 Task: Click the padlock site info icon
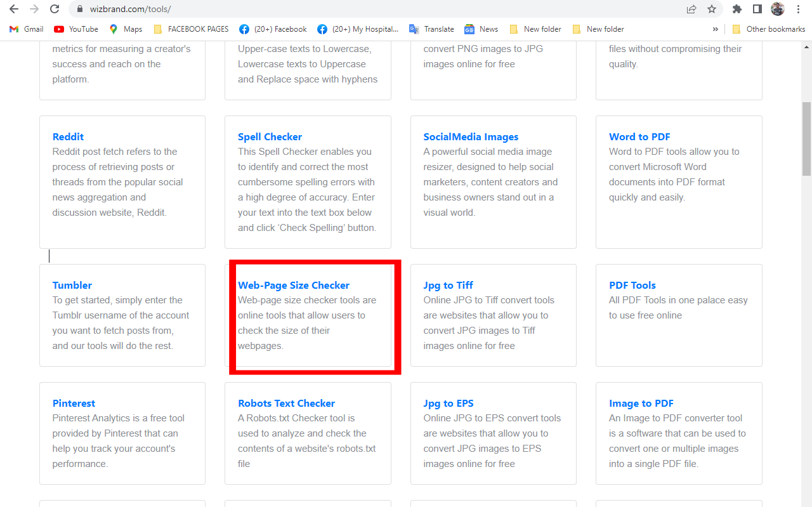point(79,10)
